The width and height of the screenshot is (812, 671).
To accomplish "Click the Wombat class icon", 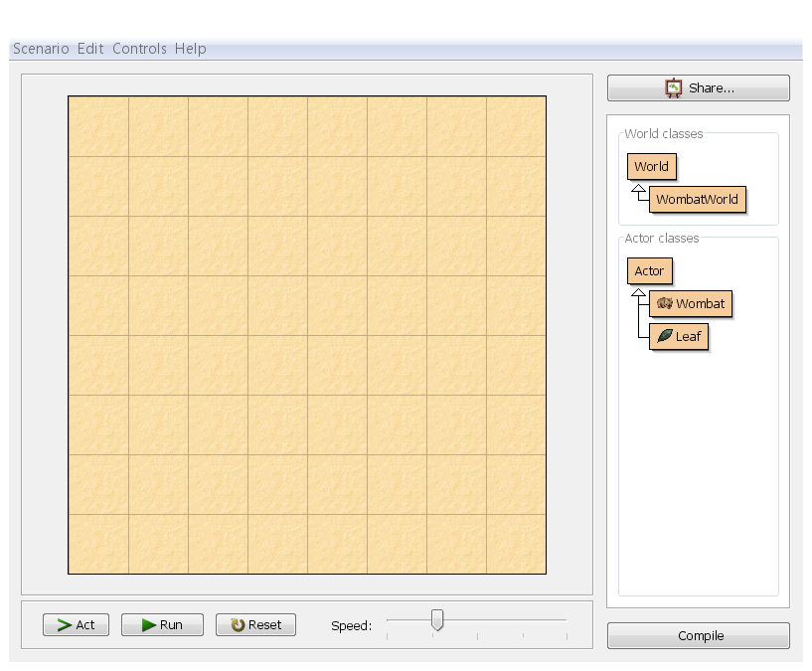I will (665, 303).
